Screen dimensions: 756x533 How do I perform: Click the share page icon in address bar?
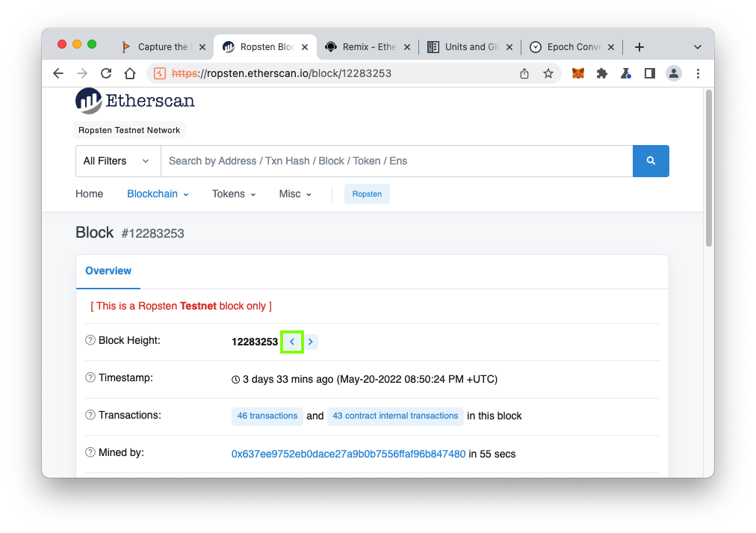coord(524,73)
